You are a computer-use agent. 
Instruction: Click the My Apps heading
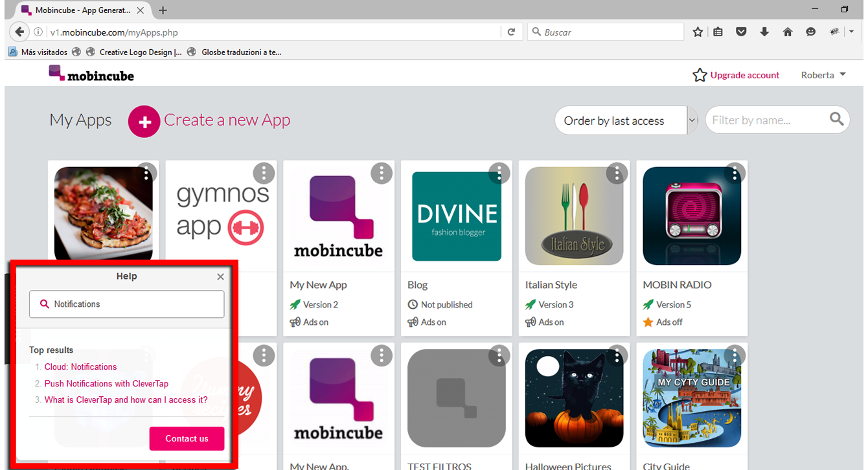[80, 120]
